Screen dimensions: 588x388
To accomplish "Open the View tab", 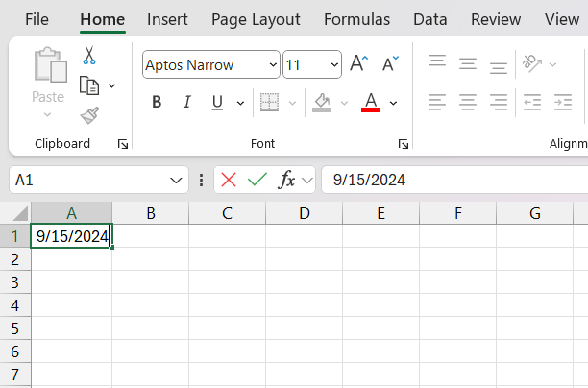I will coord(562,19).
